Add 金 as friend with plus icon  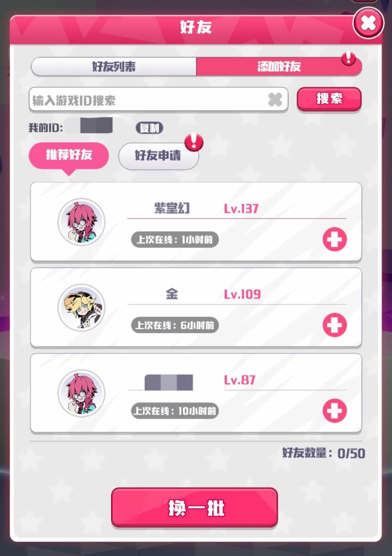(334, 325)
